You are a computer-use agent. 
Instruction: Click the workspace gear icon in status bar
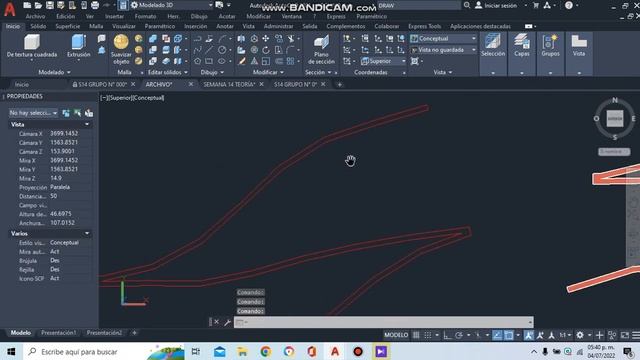[580, 335]
